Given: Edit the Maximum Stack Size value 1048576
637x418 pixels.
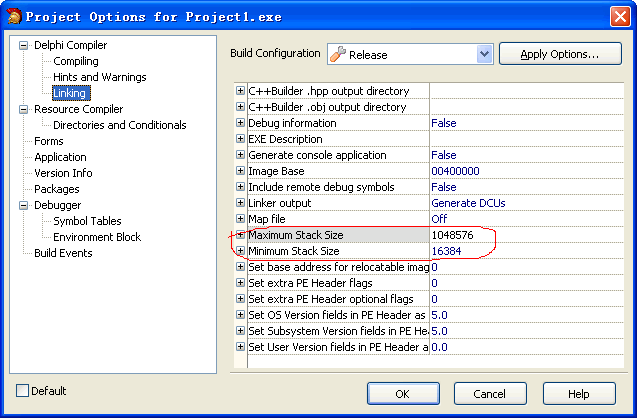Looking at the screenshot, I should [453, 235].
